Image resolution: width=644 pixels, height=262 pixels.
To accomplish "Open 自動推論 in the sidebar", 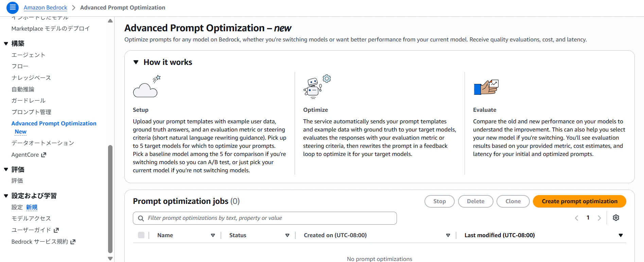I will (x=23, y=89).
